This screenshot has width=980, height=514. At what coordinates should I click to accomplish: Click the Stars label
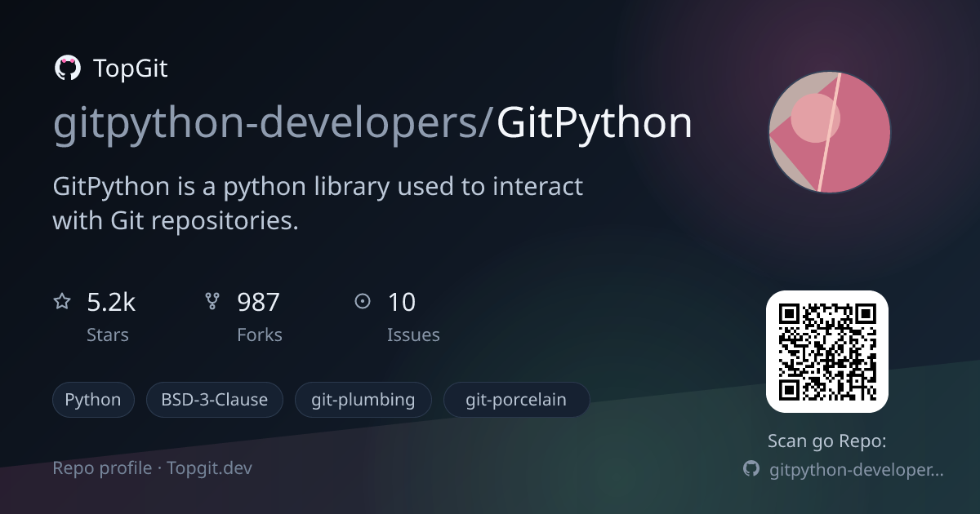(x=108, y=335)
